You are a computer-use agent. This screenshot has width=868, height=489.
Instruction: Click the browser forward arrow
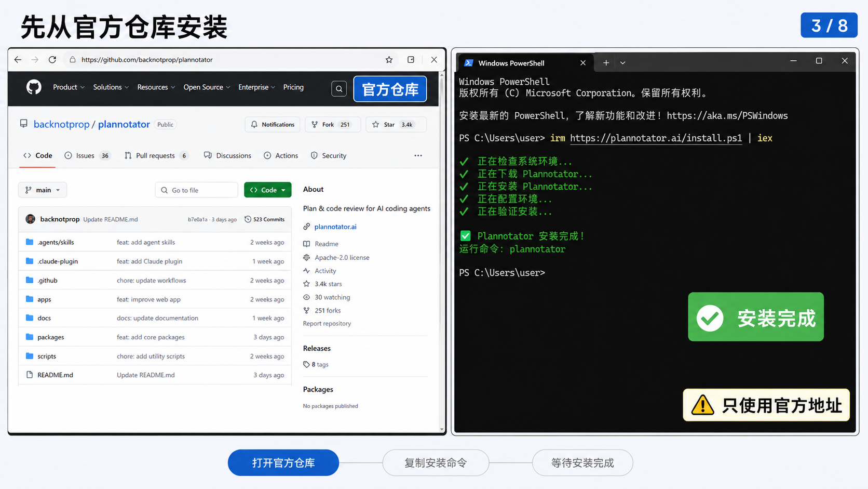(x=35, y=60)
